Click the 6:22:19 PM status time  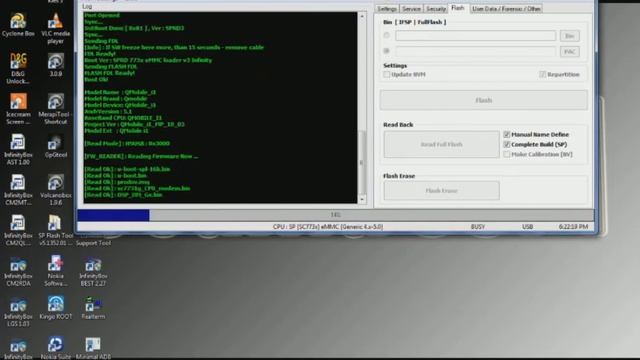tap(573, 227)
